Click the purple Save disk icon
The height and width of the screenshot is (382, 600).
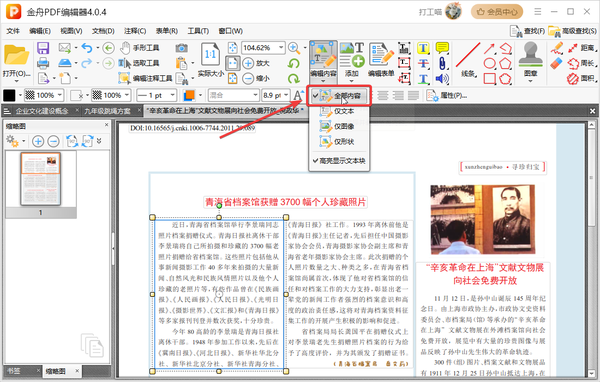pyautogui.click(x=43, y=48)
